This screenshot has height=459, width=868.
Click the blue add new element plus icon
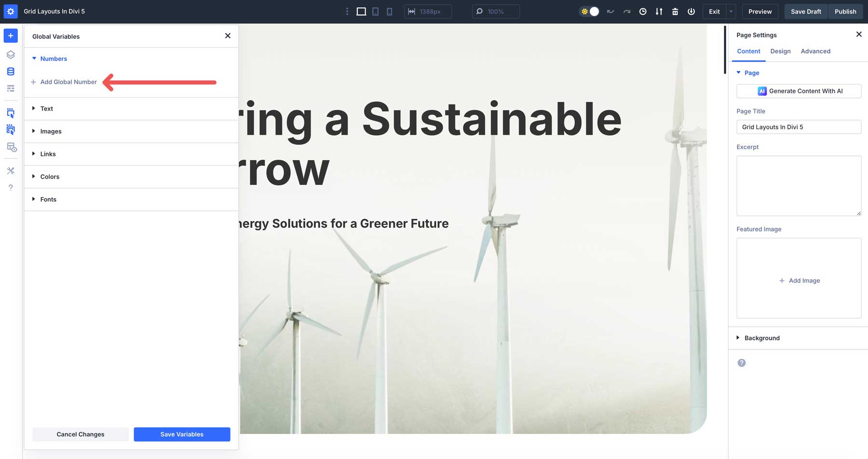pos(10,36)
